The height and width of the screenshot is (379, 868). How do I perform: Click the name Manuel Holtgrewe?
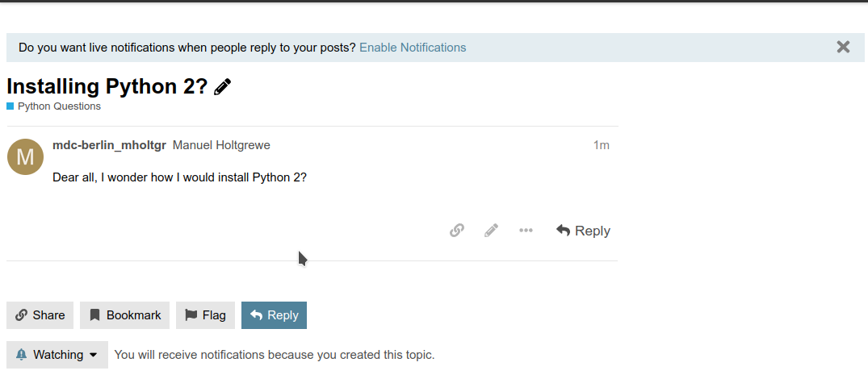[221, 145]
